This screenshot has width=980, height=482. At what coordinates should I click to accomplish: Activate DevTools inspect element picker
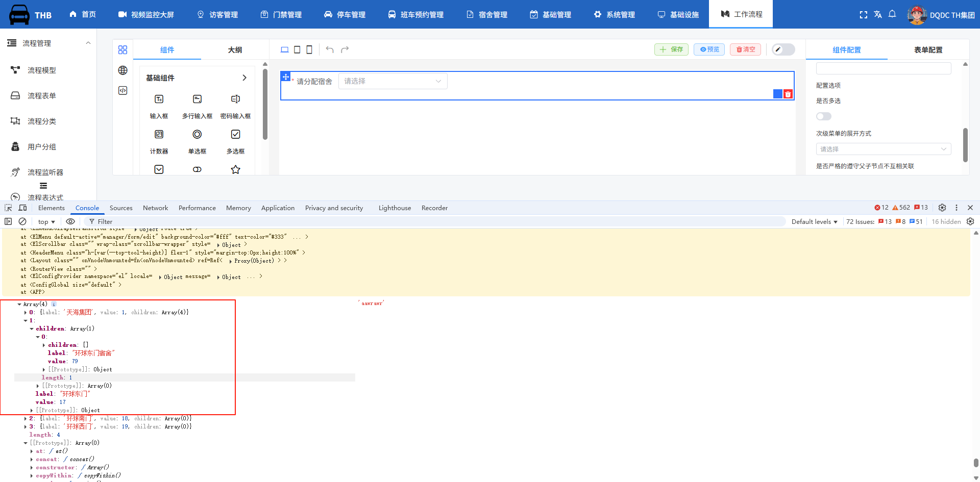point(8,208)
